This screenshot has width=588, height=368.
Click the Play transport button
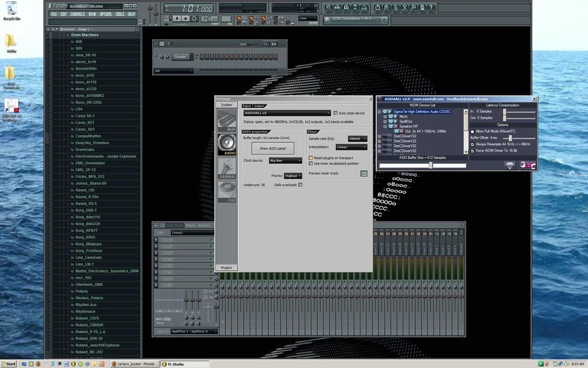177,18
